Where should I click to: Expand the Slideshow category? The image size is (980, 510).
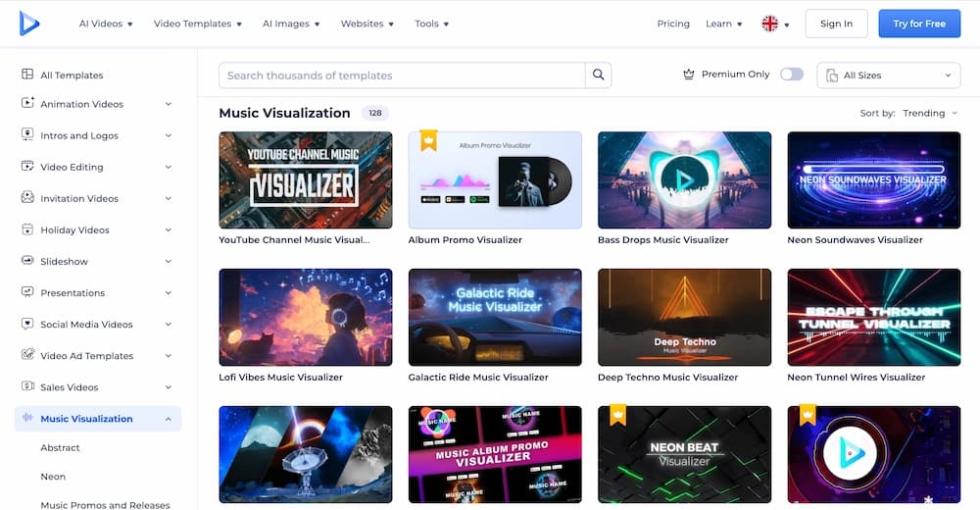click(x=169, y=261)
